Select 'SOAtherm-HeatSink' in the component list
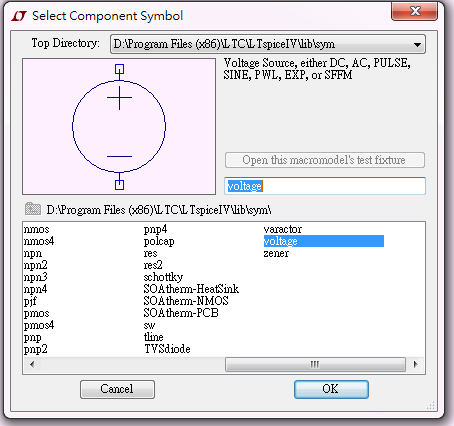The image size is (454, 426). [191, 289]
